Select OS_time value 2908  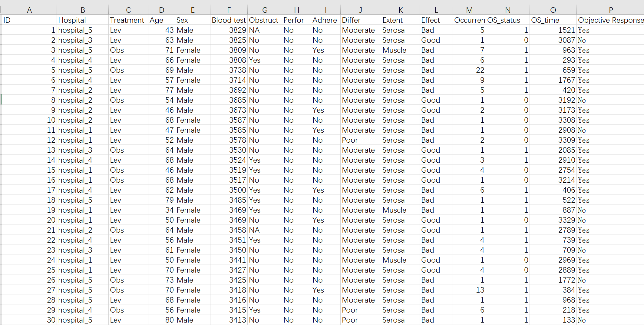tap(553, 130)
